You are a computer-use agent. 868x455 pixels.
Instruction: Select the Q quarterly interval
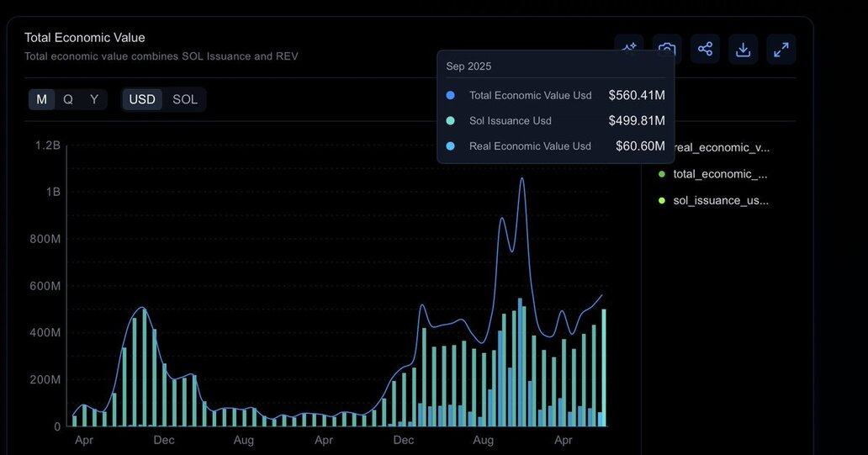coord(68,99)
